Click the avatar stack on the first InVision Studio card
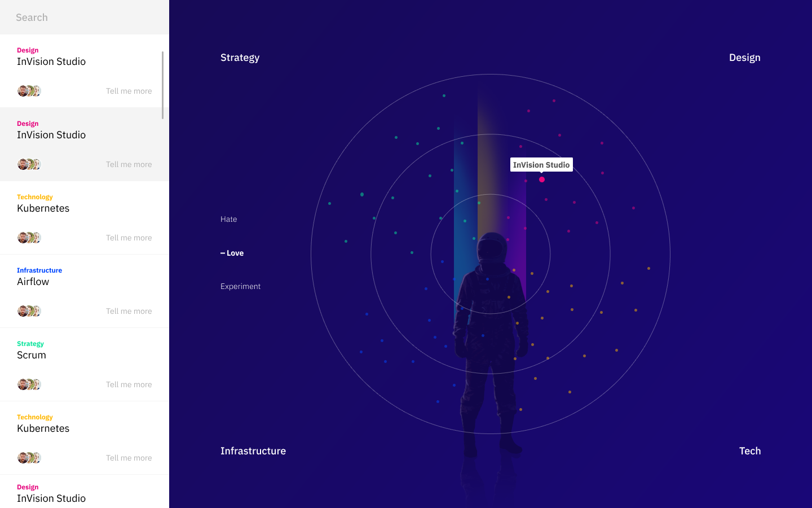The image size is (812, 508). (x=29, y=90)
